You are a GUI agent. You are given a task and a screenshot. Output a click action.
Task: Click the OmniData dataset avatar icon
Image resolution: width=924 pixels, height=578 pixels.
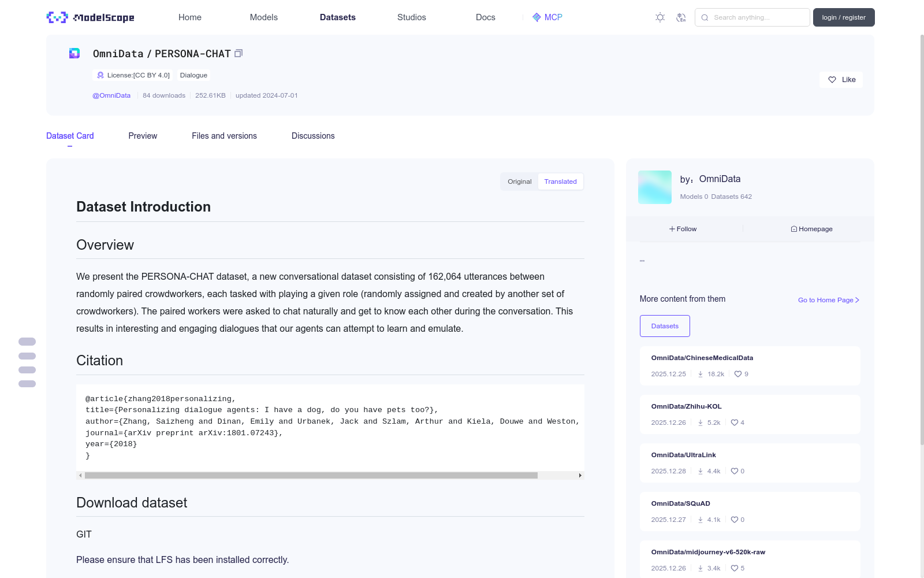pyautogui.click(x=74, y=53)
